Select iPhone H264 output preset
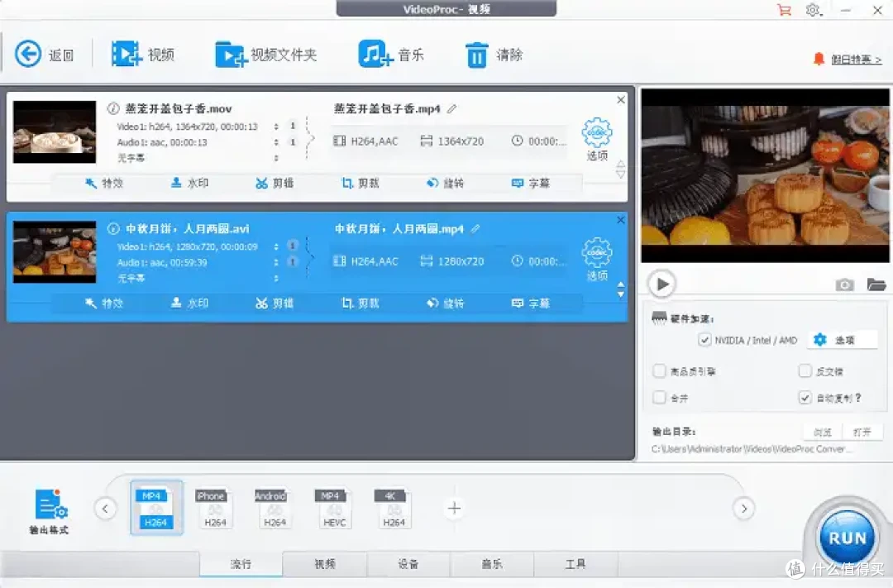 (215, 508)
